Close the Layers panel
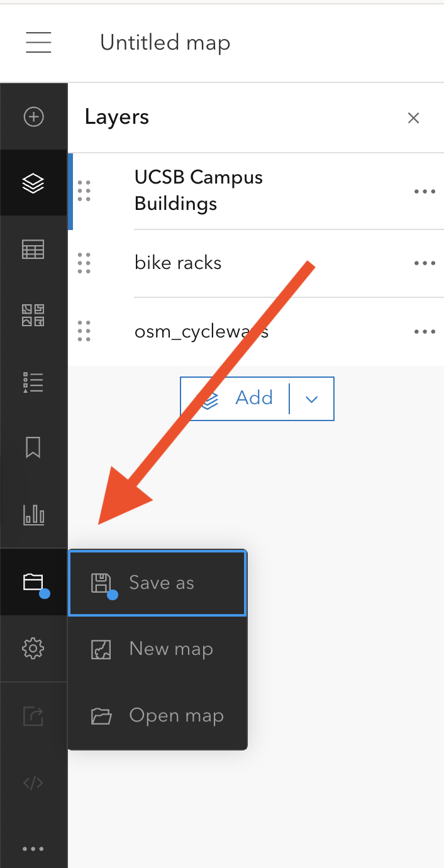 coord(413,118)
